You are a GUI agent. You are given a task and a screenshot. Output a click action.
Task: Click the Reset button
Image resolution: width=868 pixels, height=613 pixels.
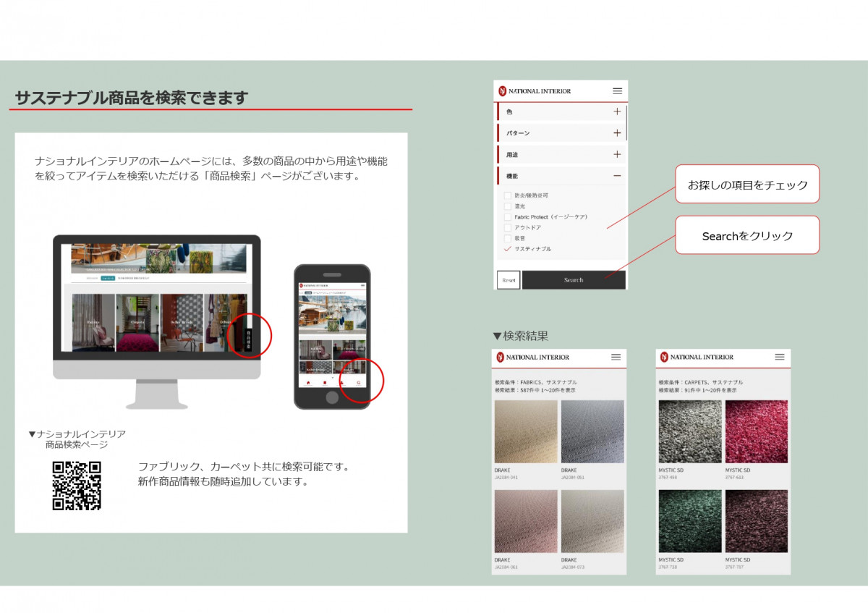pos(509,280)
